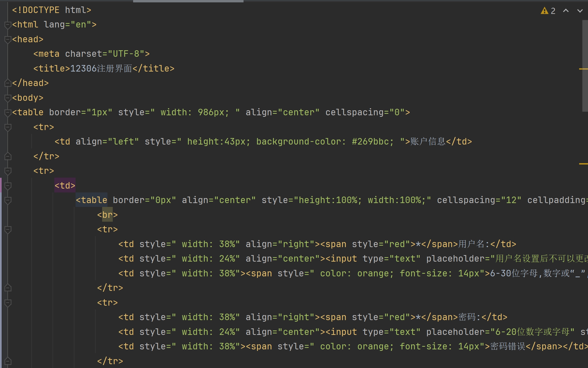Click the charset value "UTF-8"
The height and width of the screenshot is (368, 588).
coord(126,54)
